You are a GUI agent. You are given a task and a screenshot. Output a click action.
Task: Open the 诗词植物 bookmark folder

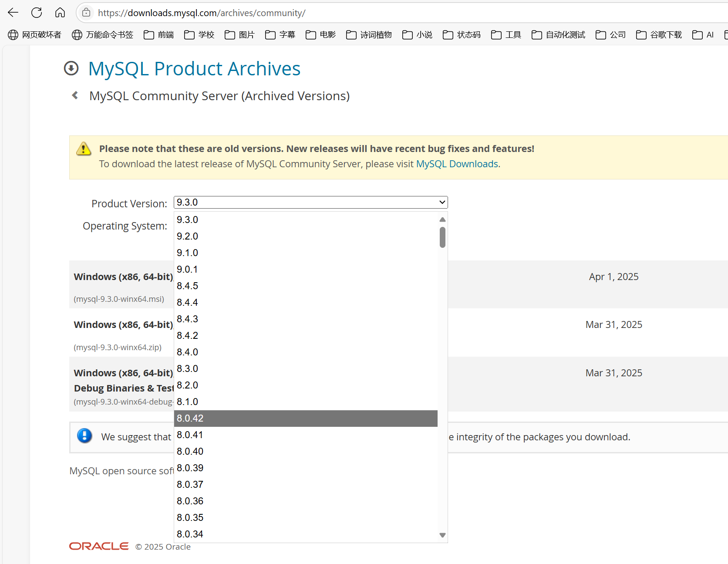[369, 35]
